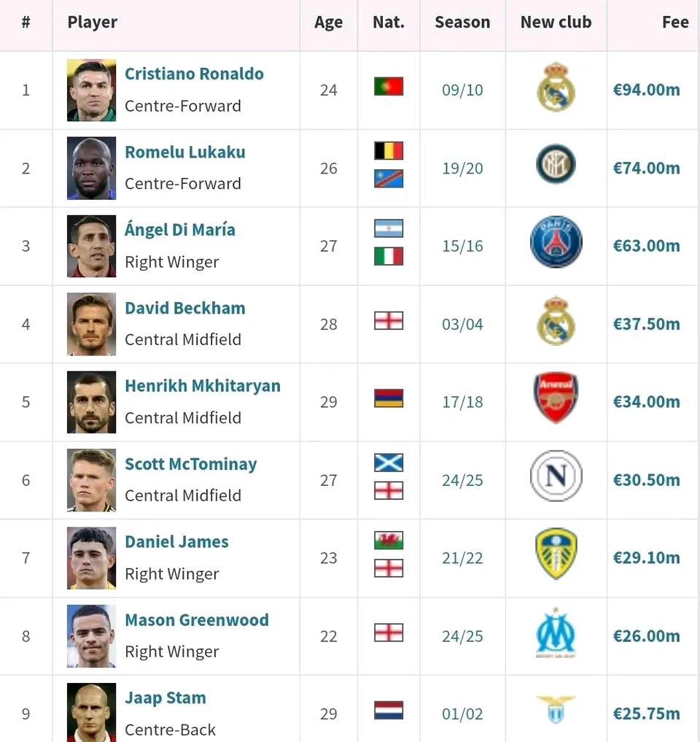Viewport: 700px width, 742px height.
Task: Open Mason Greenwood's photo thumbnail
Action: [91, 636]
